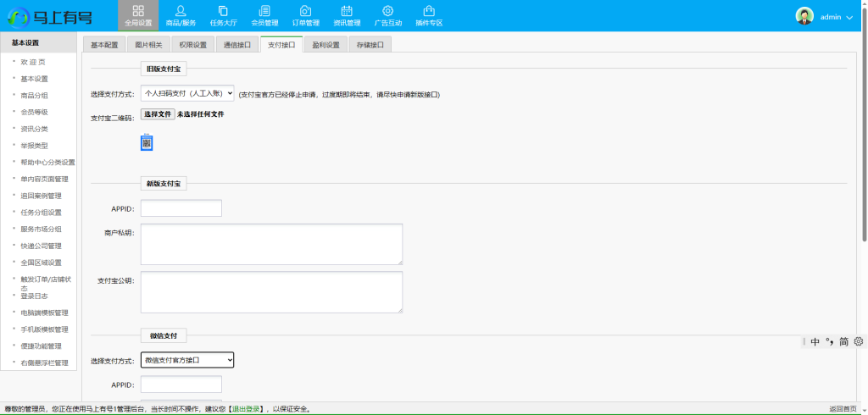Click the Alipay QR code thumbnail
Viewport: 868px width, 415px height.
tap(147, 142)
